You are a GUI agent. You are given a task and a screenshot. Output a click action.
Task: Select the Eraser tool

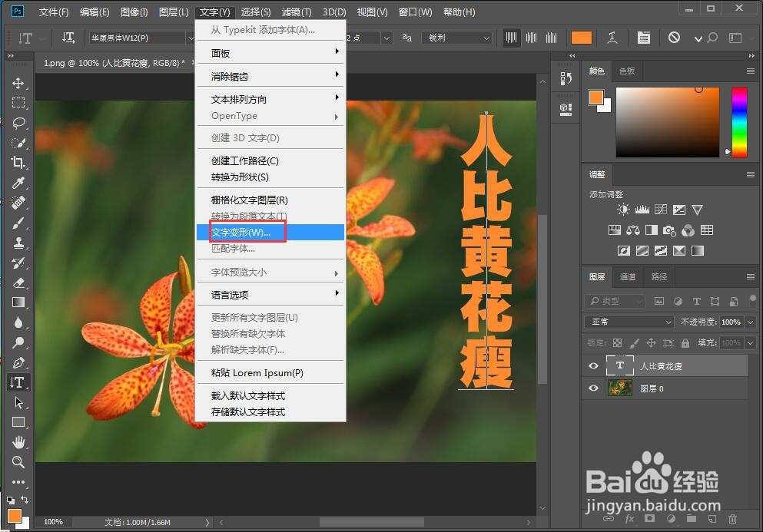(x=18, y=283)
